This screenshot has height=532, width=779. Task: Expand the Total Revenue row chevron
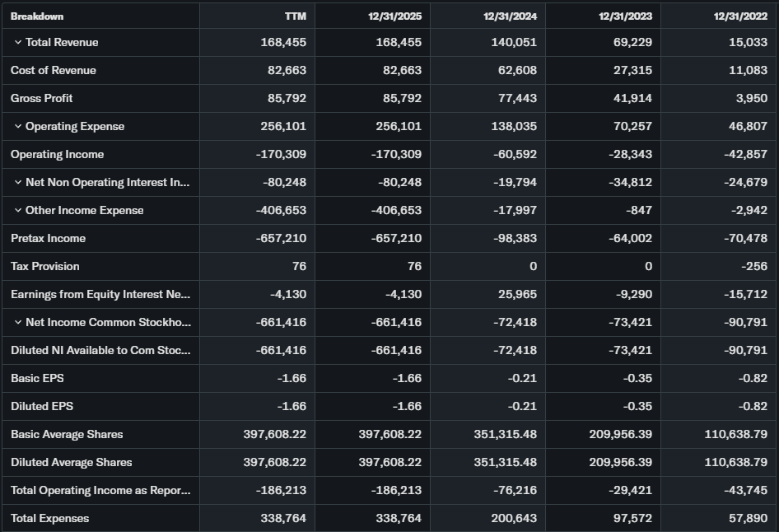pos(18,43)
